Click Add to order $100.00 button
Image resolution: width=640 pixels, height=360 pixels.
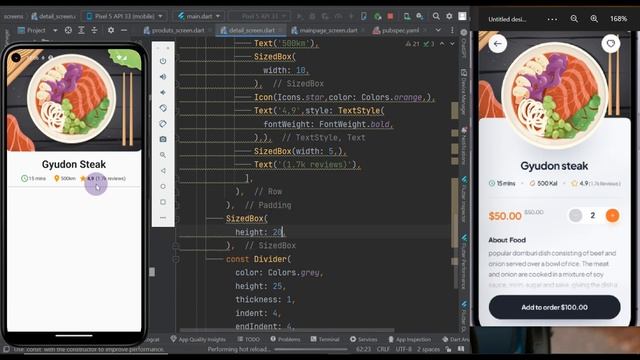tap(554, 307)
